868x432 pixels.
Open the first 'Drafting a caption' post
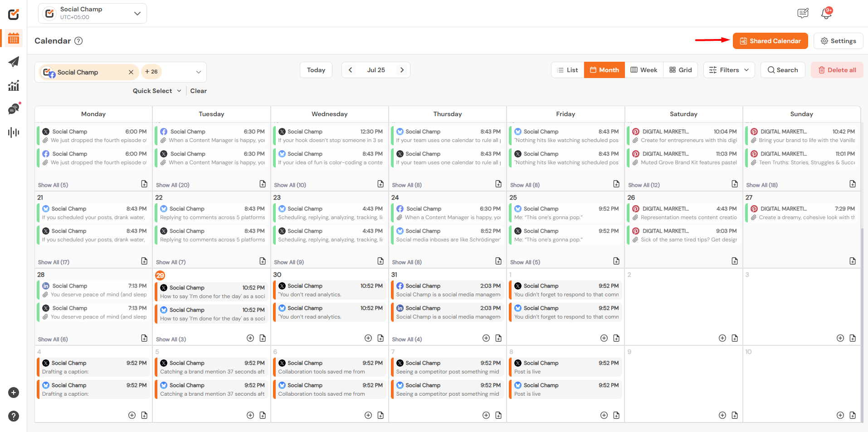pyautogui.click(x=94, y=367)
